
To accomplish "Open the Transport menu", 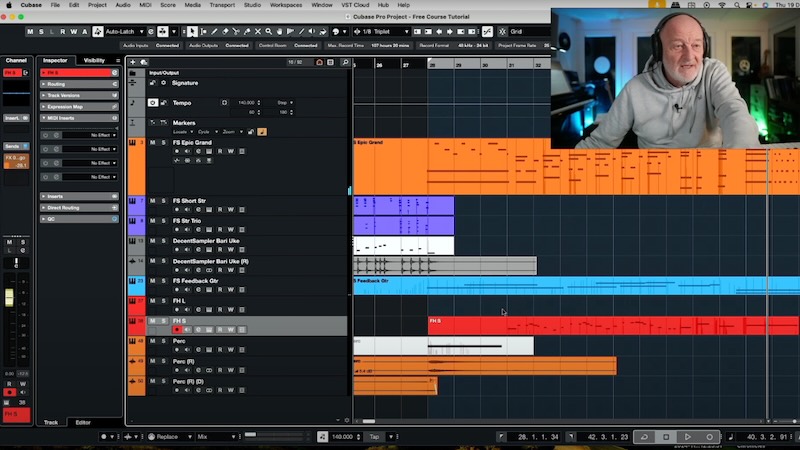I will (x=222, y=5).
